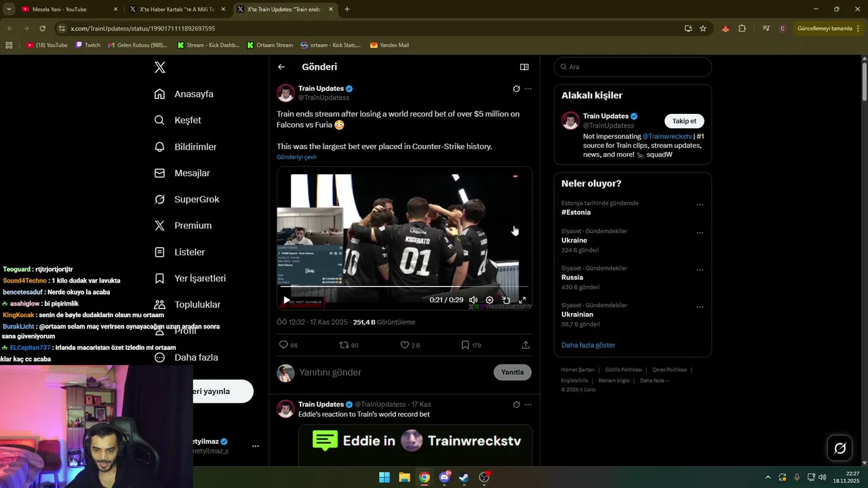Viewport: 868px width, 488px height.
Task: Open the extensions puzzle icon
Action: [x=742, y=28]
